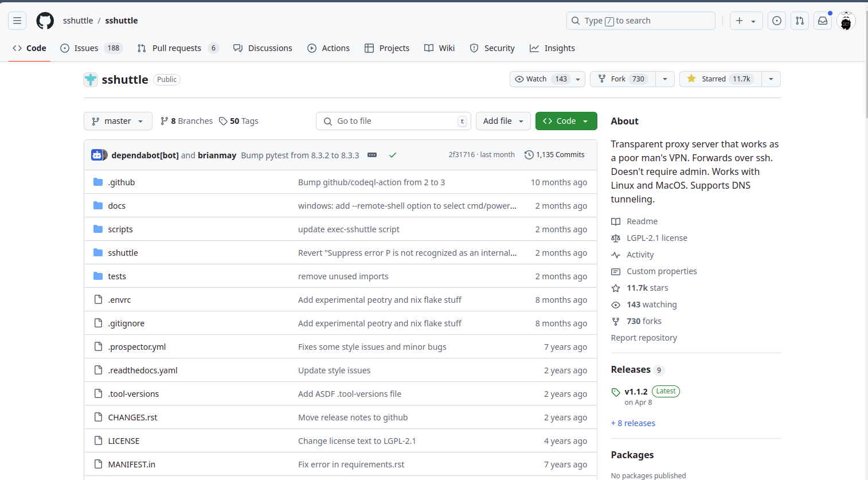Open the Insights tab
868x480 pixels.
[x=552, y=48]
